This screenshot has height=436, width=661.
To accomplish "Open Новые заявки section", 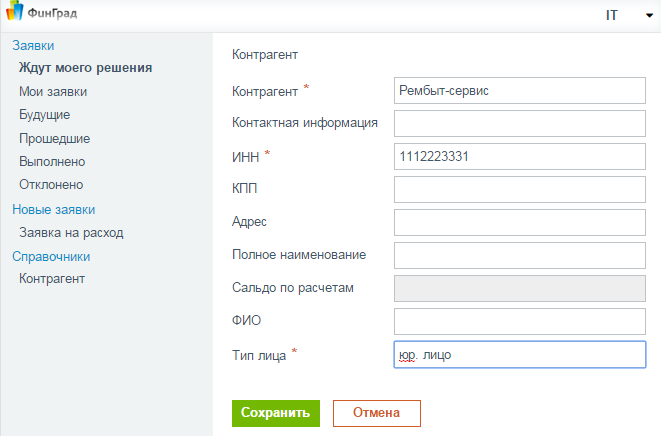I will pyautogui.click(x=54, y=210).
